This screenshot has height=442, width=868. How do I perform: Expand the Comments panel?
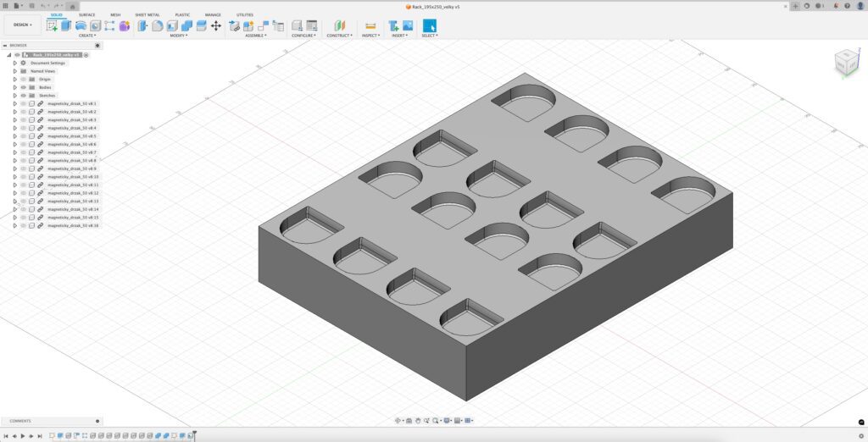point(97,421)
